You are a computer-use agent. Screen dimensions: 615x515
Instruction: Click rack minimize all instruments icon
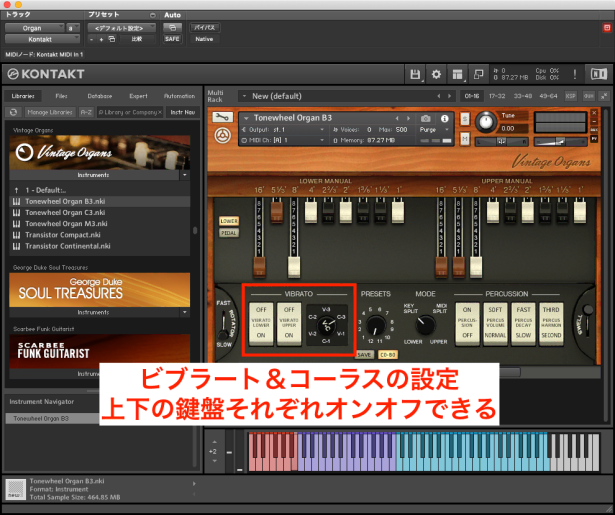pos(604,96)
